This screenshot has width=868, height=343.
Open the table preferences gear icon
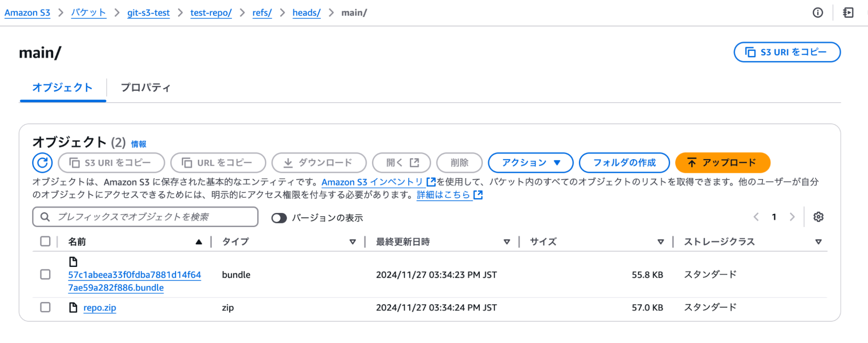pos(818,217)
